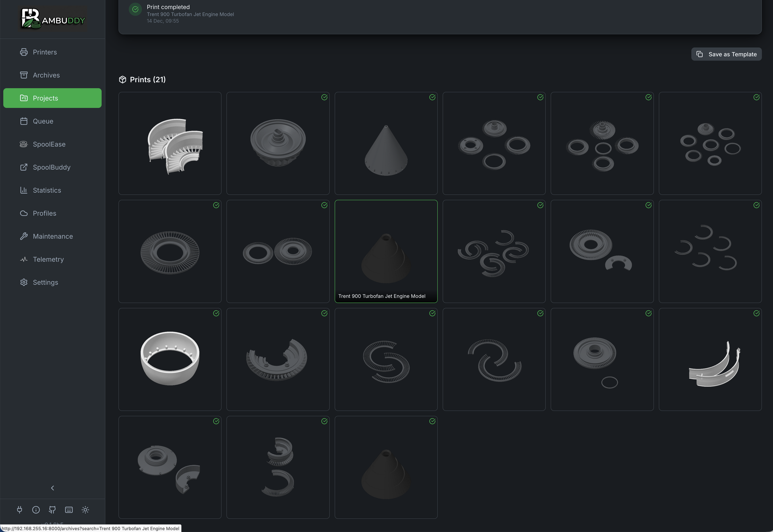This screenshot has height=532, width=773.
Task: Open the white ring print thumbnail
Action: point(170,359)
